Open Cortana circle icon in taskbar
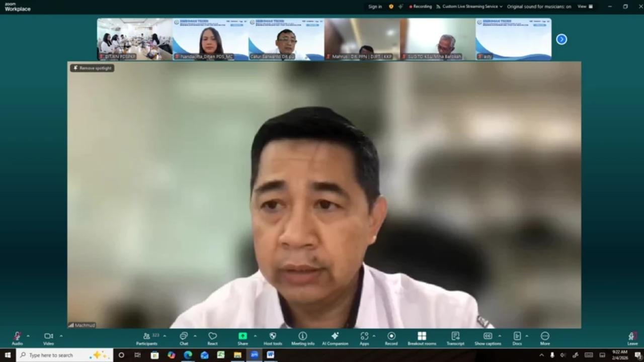Image resolution: width=644 pixels, height=362 pixels. click(121, 355)
